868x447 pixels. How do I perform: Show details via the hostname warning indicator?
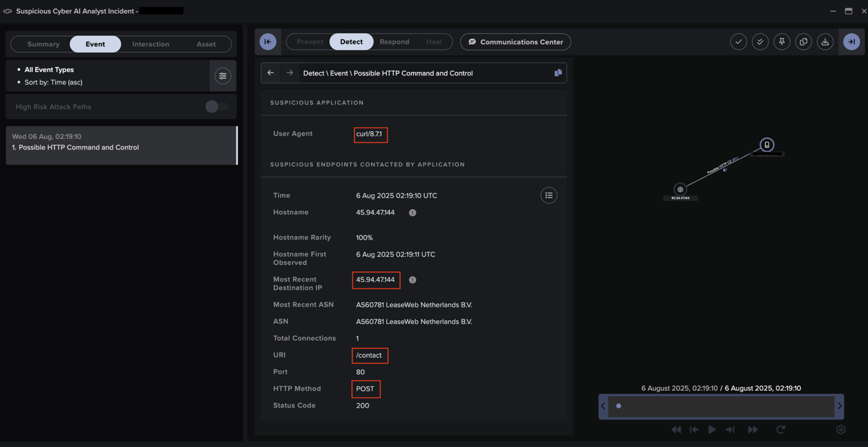[x=412, y=213]
